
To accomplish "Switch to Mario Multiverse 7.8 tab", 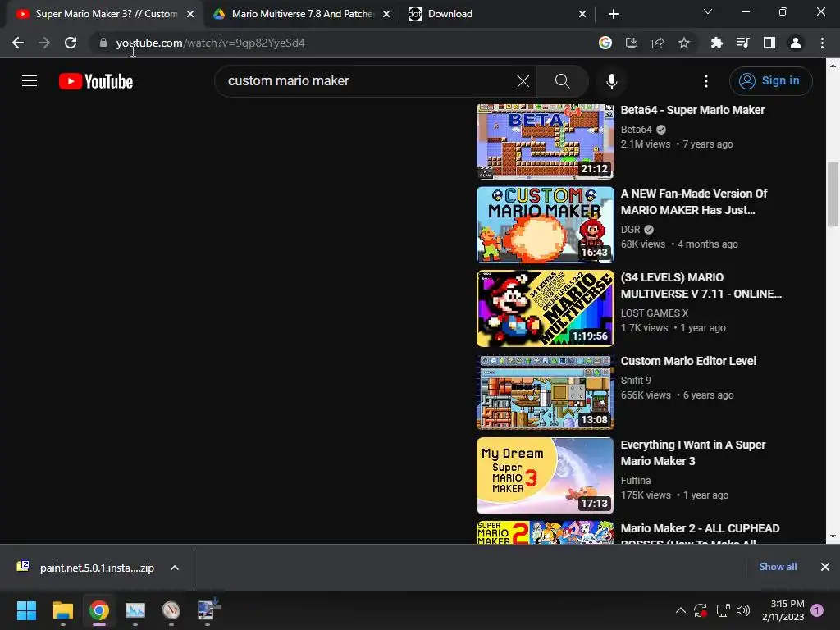I will pos(303,14).
